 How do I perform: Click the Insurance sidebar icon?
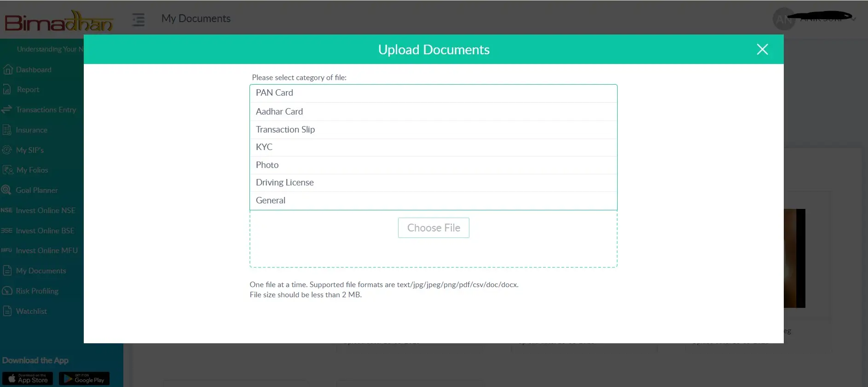(6, 130)
